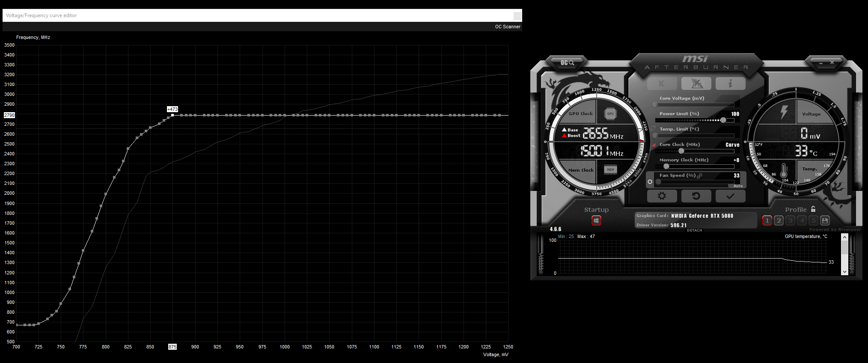Open Afterburner settings gear button
The width and height of the screenshot is (868, 363).
coord(662,196)
